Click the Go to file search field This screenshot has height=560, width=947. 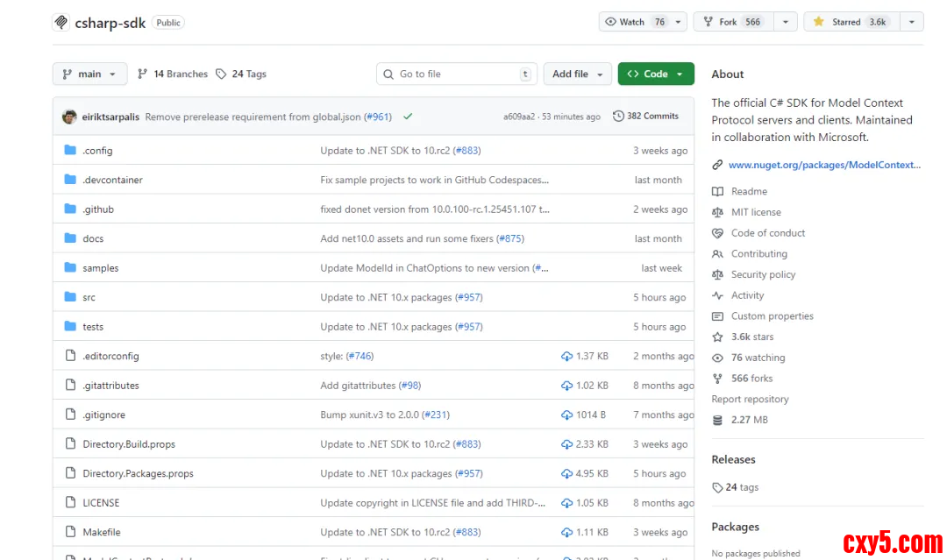click(x=456, y=74)
